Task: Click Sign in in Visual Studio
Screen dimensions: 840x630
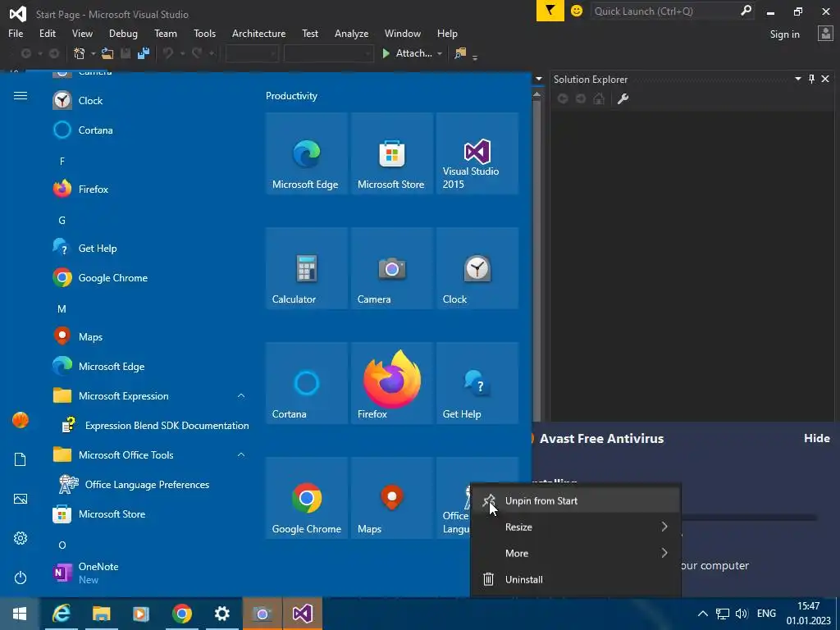Action: 784,34
